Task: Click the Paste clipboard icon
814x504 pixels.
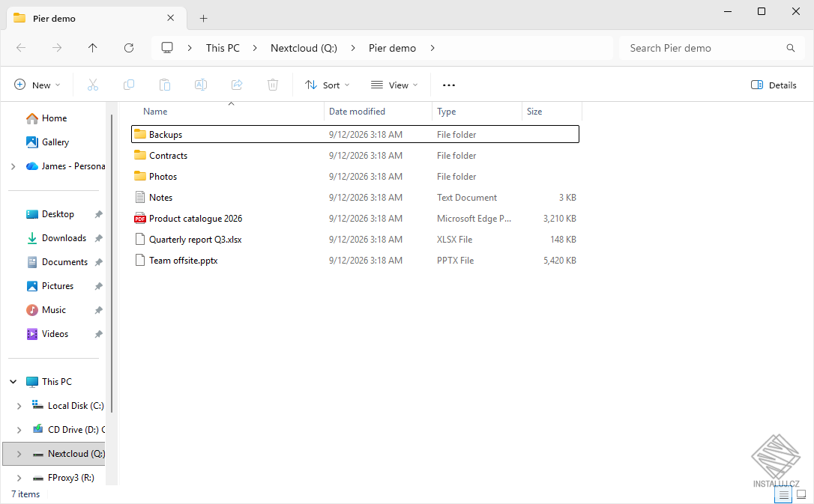Action: click(x=165, y=85)
